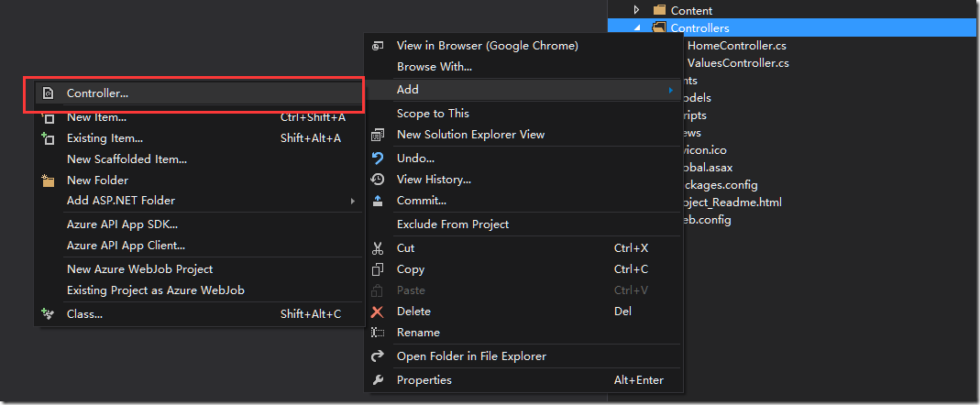Select HomeController.cs file
Screen dimensions: 980x405
[x=736, y=46]
